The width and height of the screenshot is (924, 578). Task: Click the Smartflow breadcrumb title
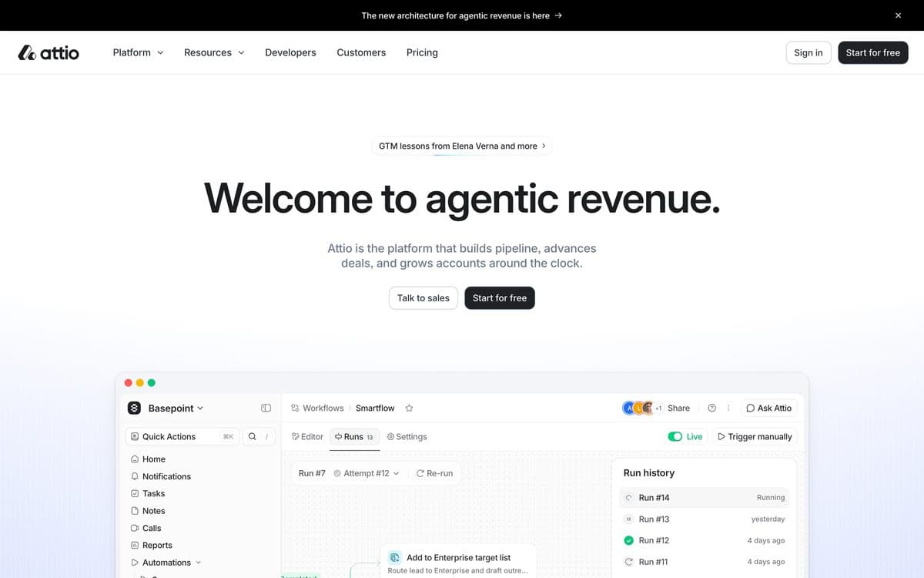click(375, 408)
